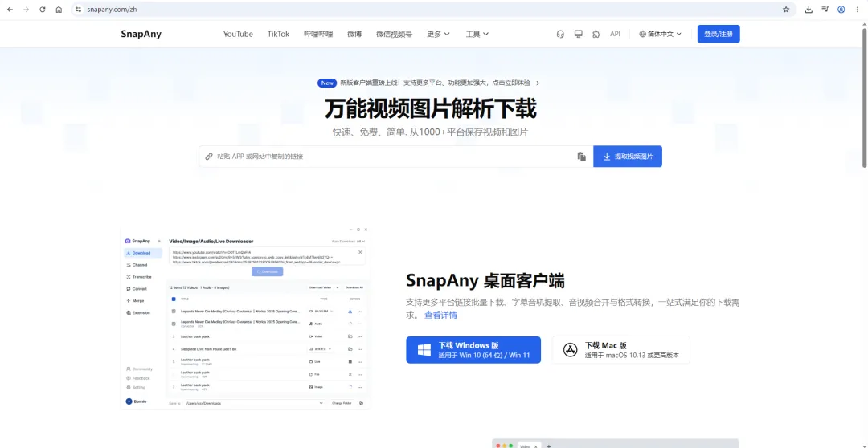Open the TikTok nav item

278,34
